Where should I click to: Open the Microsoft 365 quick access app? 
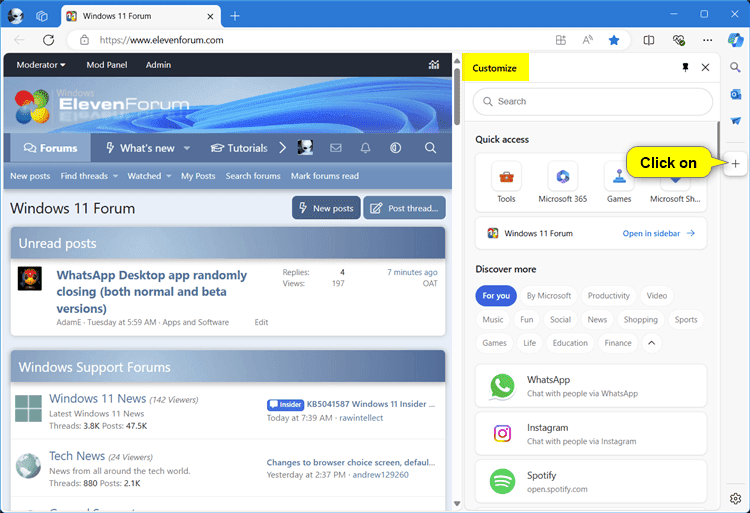click(x=562, y=183)
